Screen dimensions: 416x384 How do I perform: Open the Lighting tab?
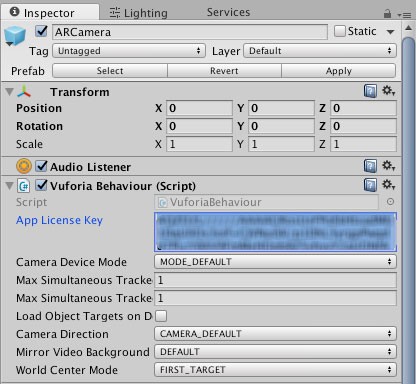tap(139, 13)
